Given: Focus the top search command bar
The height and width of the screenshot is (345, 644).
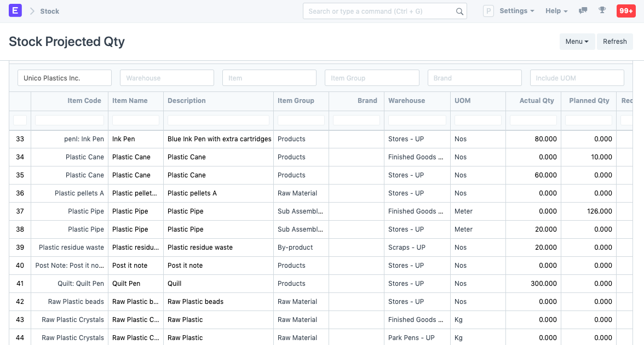Looking at the screenshot, I should pyautogui.click(x=381, y=12).
